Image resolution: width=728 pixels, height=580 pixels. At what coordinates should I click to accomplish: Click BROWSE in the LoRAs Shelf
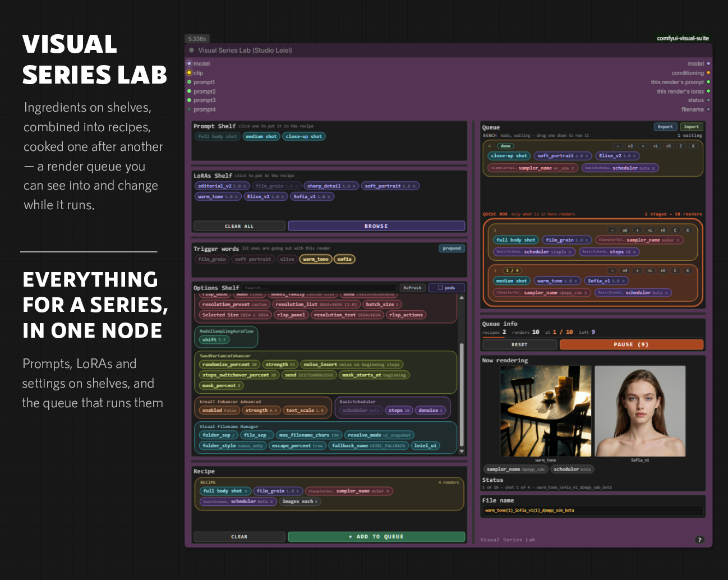(376, 226)
